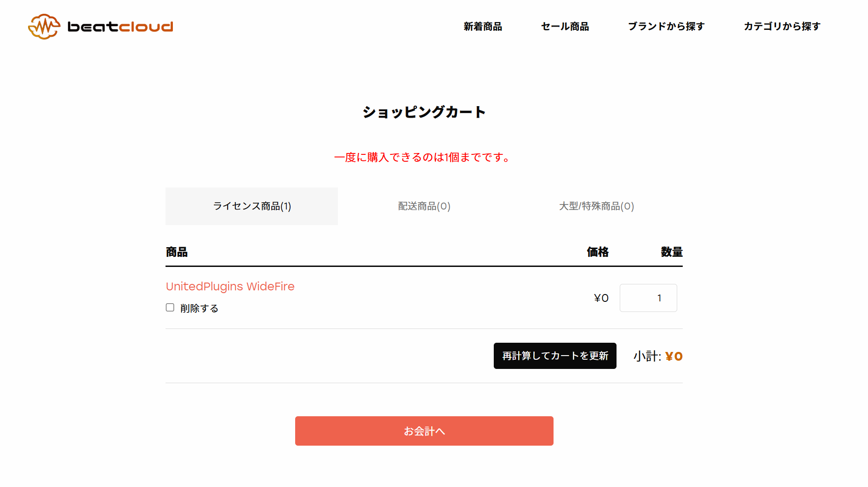Image resolution: width=868 pixels, height=487 pixels.
Task: Click the ¥0 item price
Action: pyautogui.click(x=601, y=298)
